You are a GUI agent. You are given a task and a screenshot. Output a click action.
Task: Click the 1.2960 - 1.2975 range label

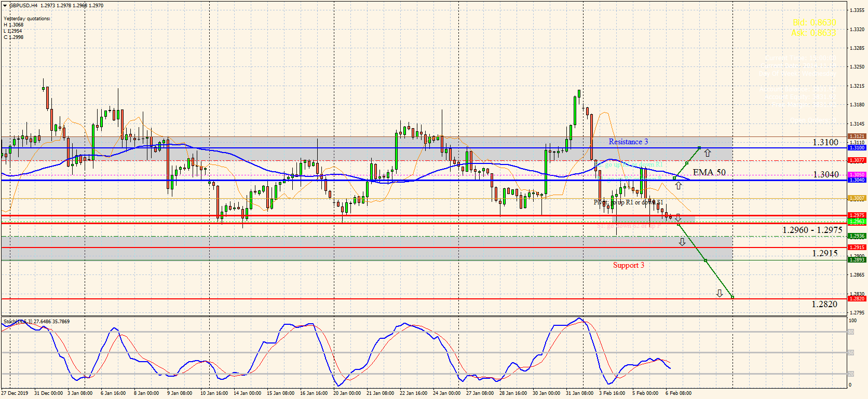(812, 230)
